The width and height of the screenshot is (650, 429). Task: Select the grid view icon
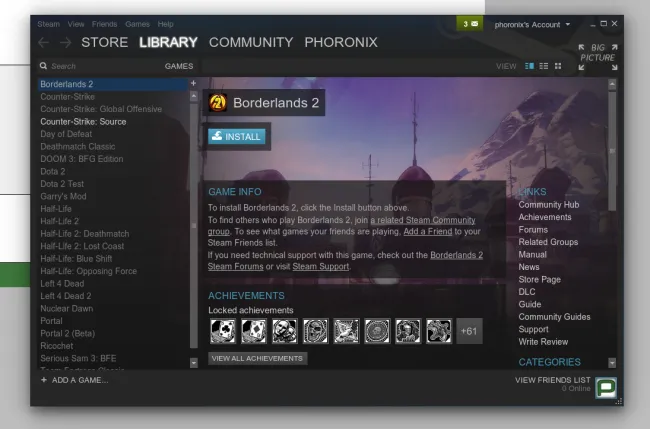click(558, 66)
